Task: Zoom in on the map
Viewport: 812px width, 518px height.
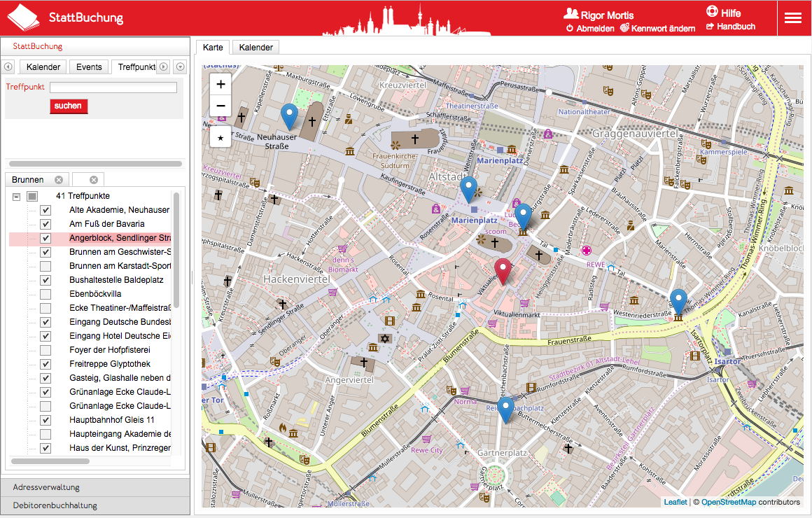Action: point(220,84)
